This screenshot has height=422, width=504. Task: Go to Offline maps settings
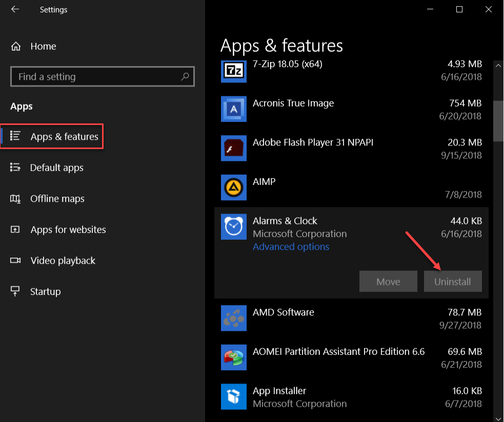(57, 199)
